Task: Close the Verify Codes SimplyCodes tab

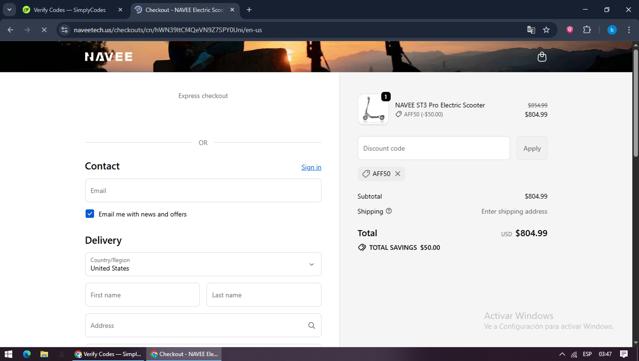Action: point(120,10)
